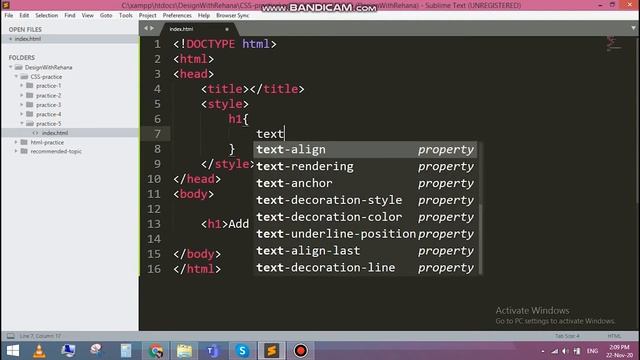The height and width of the screenshot is (360, 640).
Task: Open the Selection menu
Action: coord(47,15)
